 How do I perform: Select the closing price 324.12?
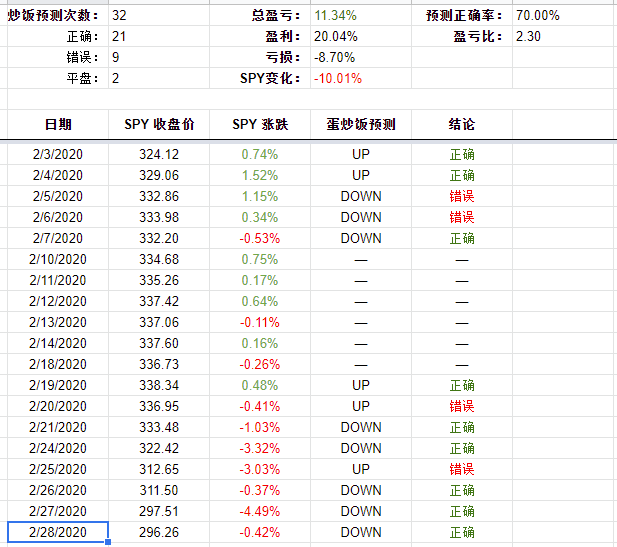point(159,154)
